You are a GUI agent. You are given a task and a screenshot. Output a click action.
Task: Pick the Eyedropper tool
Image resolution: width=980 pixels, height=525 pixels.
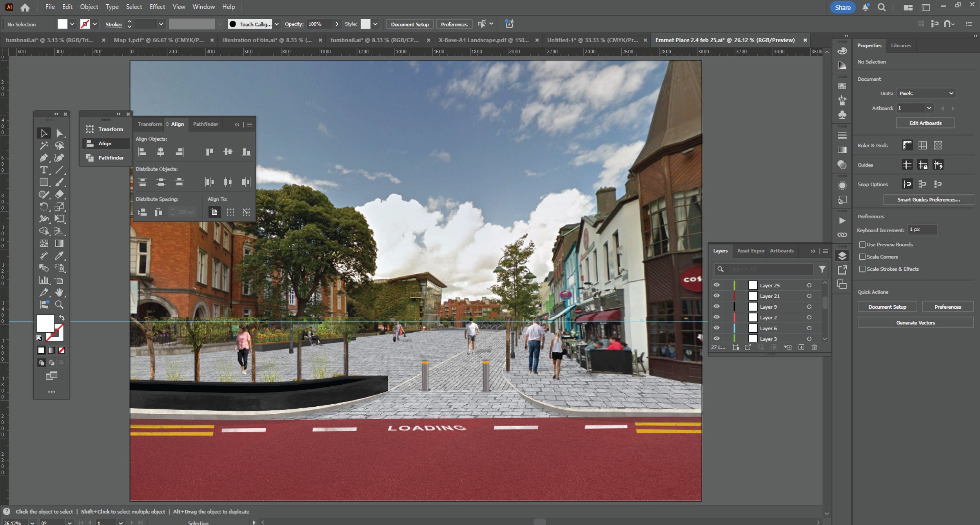(59, 256)
